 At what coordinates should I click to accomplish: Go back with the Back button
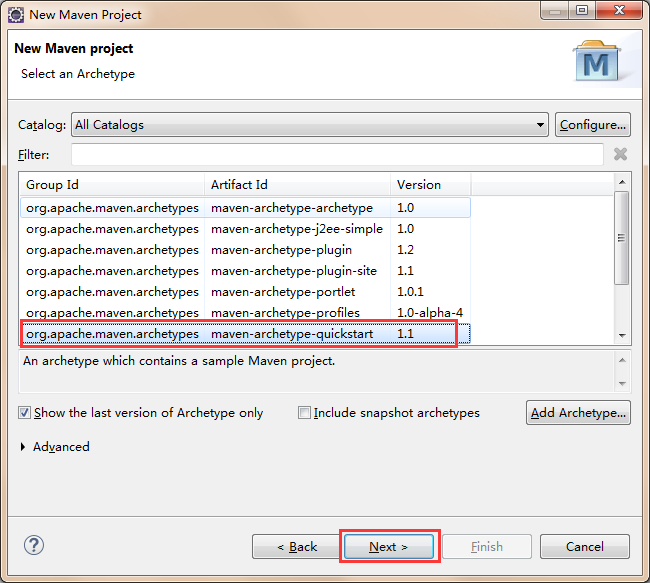click(x=296, y=546)
